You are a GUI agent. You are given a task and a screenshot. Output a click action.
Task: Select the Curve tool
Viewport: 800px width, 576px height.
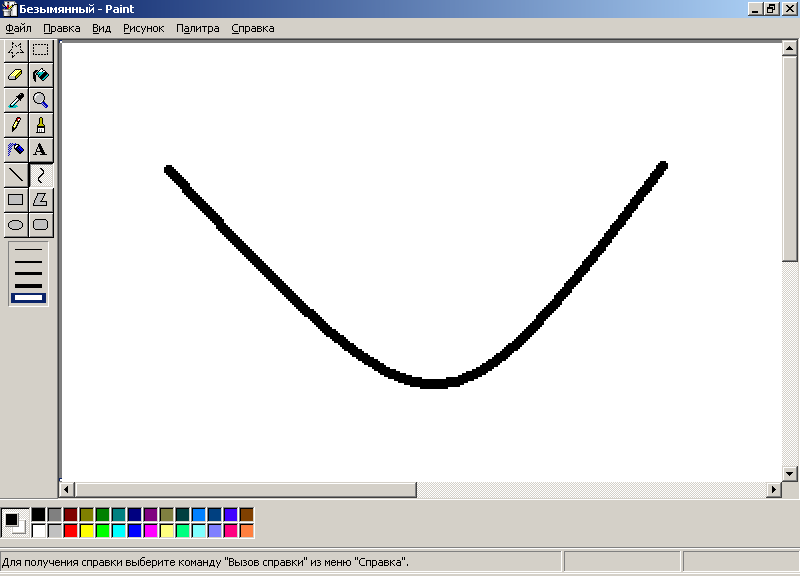coord(41,175)
